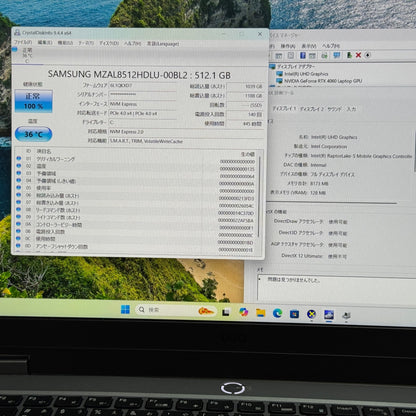Image resolution: width=416 pixels, height=416 pixels.
Task: Open the テーマ(T) menu in CrystalDiskInfo
Action: tap(86, 43)
